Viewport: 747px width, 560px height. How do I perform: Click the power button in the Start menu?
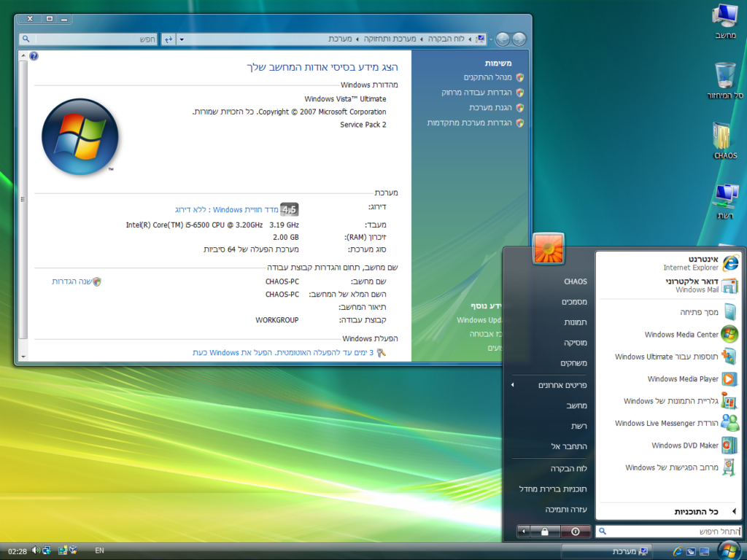click(x=576, y=532)
